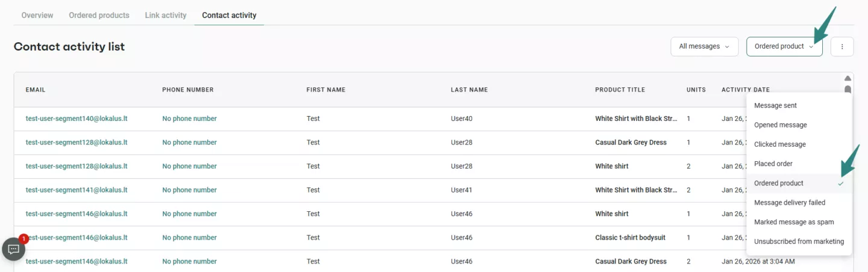Viewport: 868px width, 272px height.
Task: Select the Contact activity tab
Action: 229,15
